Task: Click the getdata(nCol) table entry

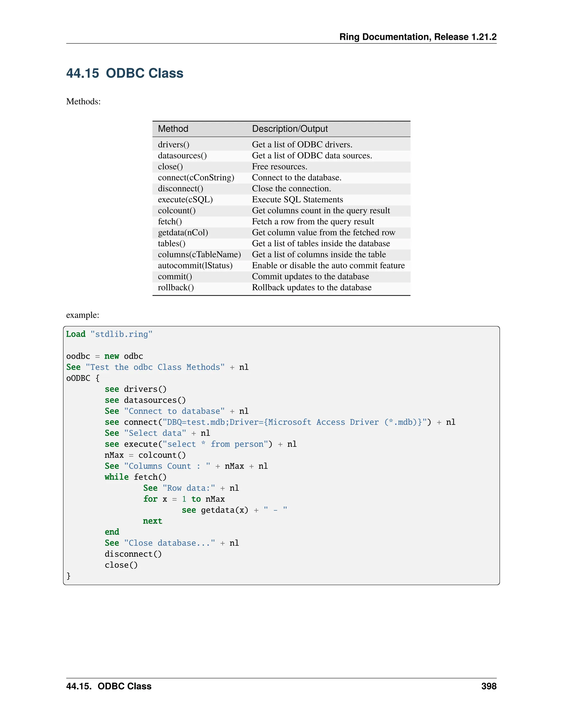Action: pyautogui.click(x=183, y=233)
